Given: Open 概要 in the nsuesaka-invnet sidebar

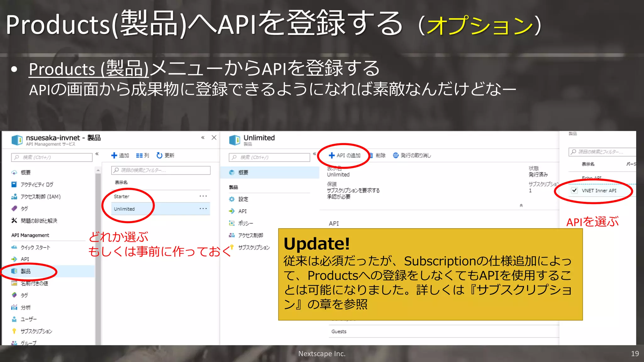Looking at the screenshot, I should 25,172.
